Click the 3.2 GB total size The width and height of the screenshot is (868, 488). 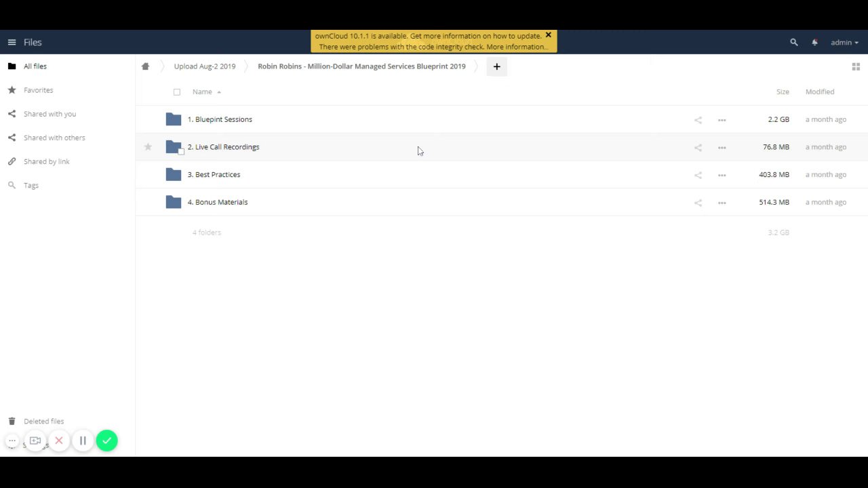pyautogui.click(x=778, y=232)
